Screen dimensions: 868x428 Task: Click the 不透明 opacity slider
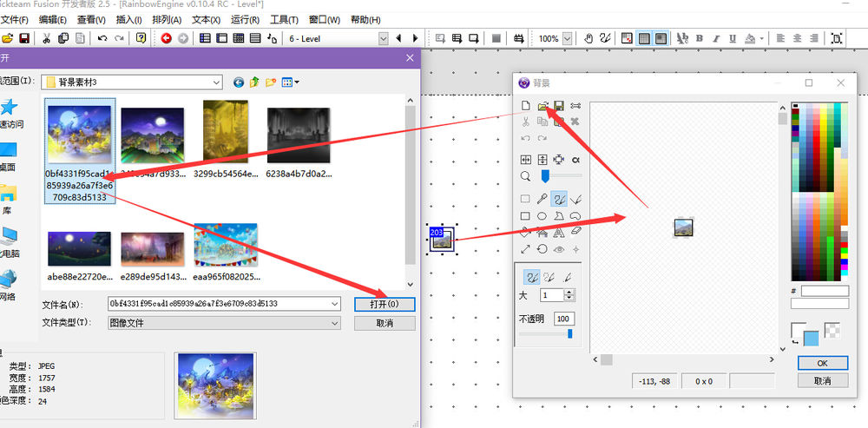point(545,334)
